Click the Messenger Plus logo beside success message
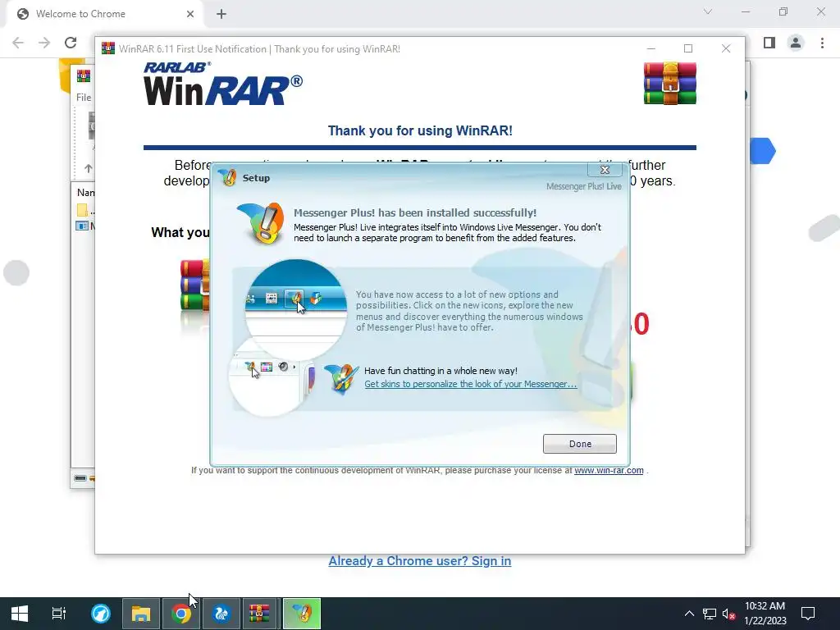Viewport: 840px width, 630px height. tap(261, 223)
